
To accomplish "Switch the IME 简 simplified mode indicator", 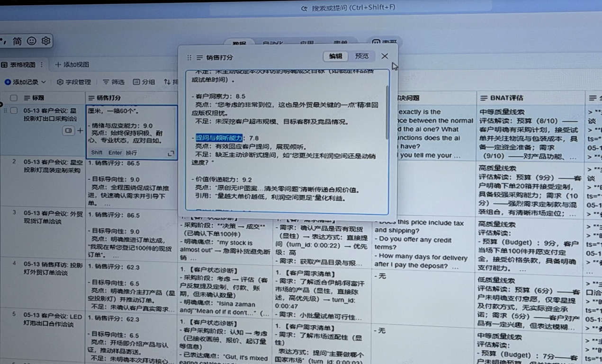I will pyautogui.click(x=18, y=41).
